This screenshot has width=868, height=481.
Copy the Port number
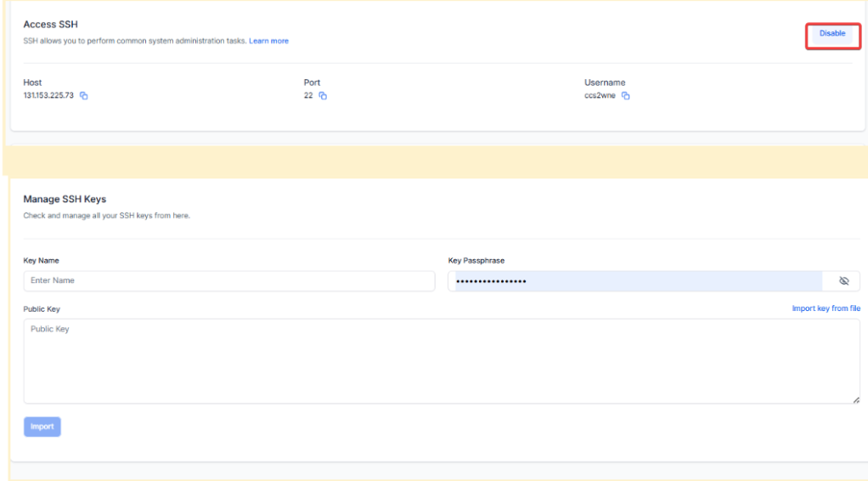coord(323,96)
